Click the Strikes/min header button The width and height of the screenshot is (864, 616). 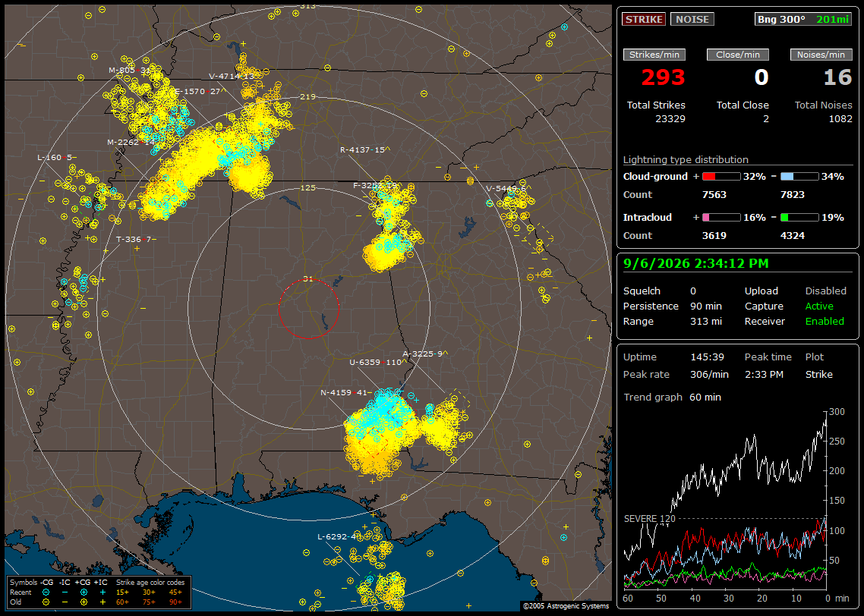tap(654, 55)
